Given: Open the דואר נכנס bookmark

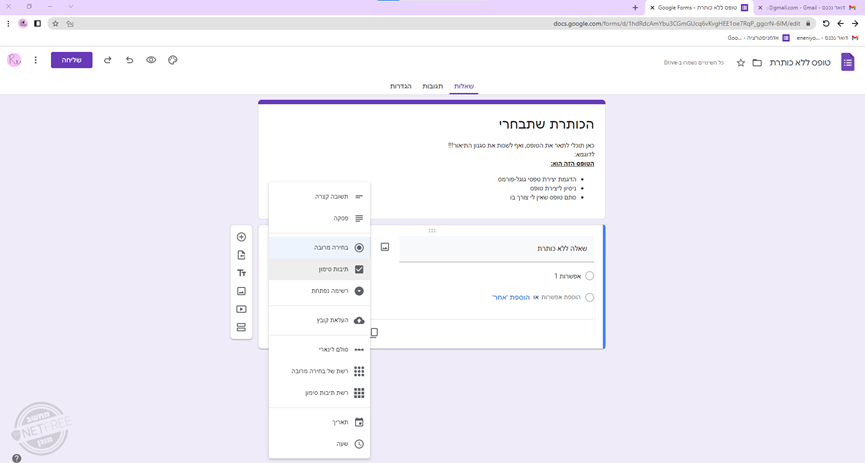Looking at the screenshot, I should point(827,38).
